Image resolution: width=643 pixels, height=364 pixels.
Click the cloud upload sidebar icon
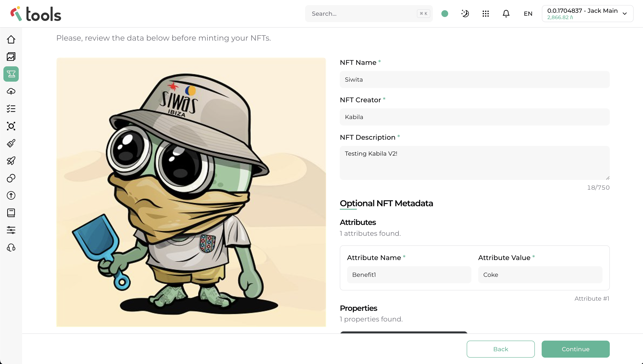[11, 91]
